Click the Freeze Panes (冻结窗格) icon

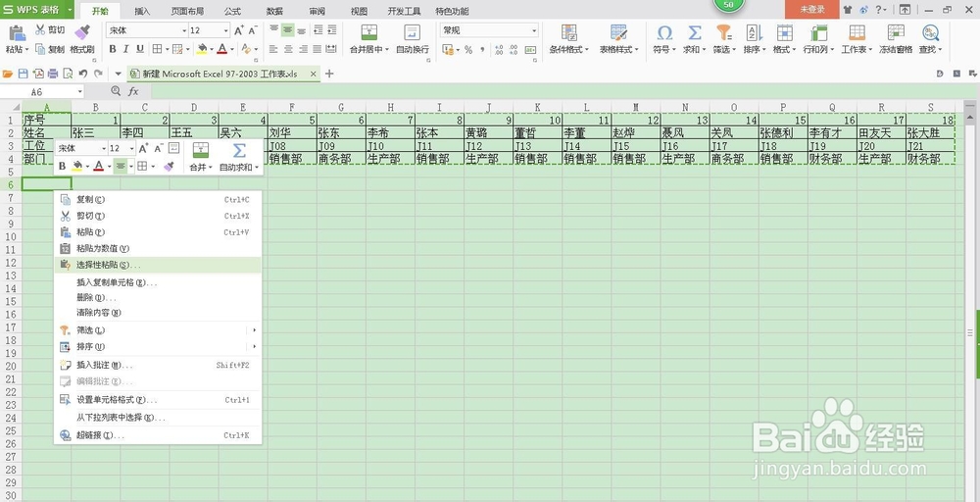[x=897, y=32]
